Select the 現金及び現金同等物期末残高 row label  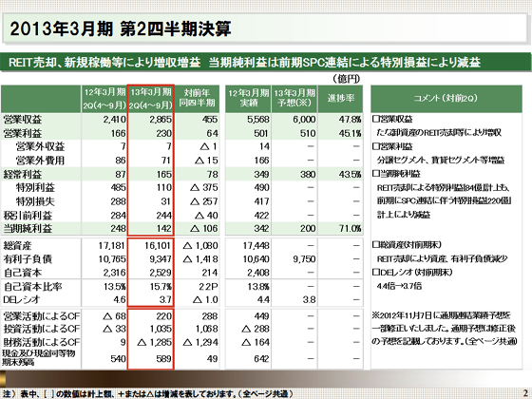(39, 358)
